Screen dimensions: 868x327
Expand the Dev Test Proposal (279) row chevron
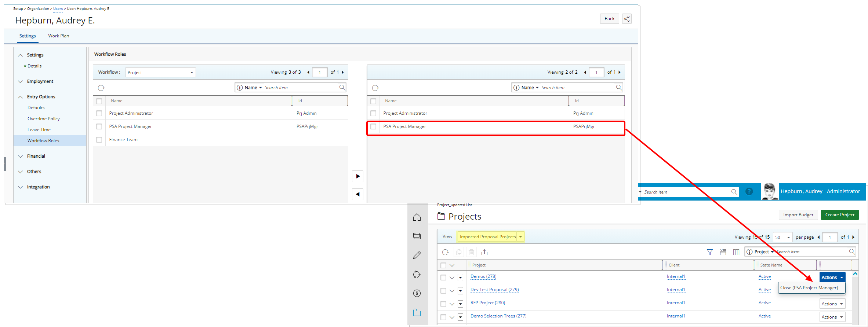452,291
